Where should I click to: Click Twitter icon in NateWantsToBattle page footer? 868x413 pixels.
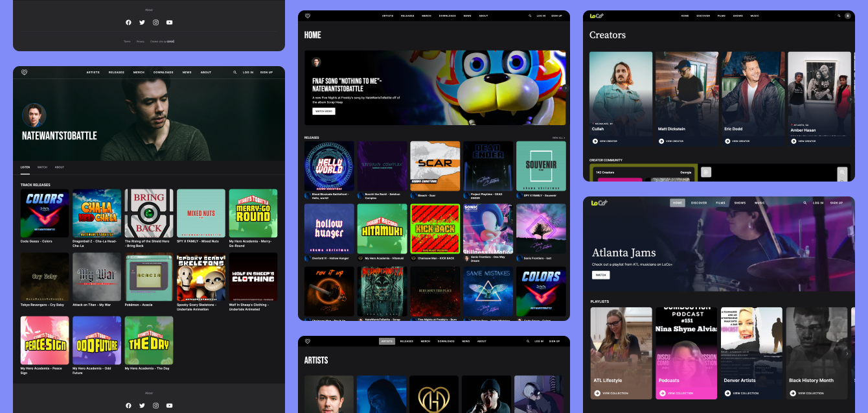[x=142, y=405]
